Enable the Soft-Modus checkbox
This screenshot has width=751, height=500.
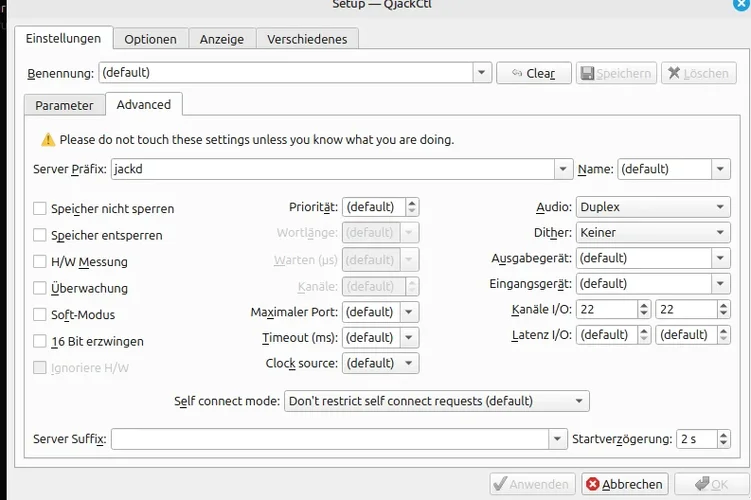pyautogui.click(x=40, y=315)
